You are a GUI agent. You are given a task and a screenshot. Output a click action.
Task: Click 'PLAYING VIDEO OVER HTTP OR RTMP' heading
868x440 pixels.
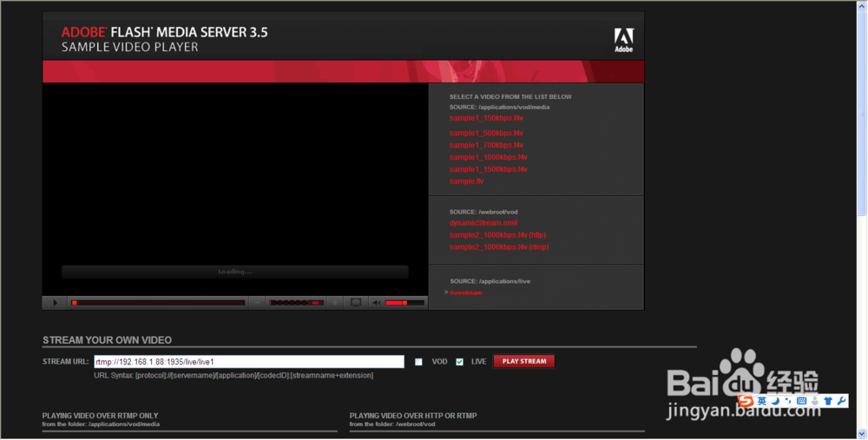(413, 416)
